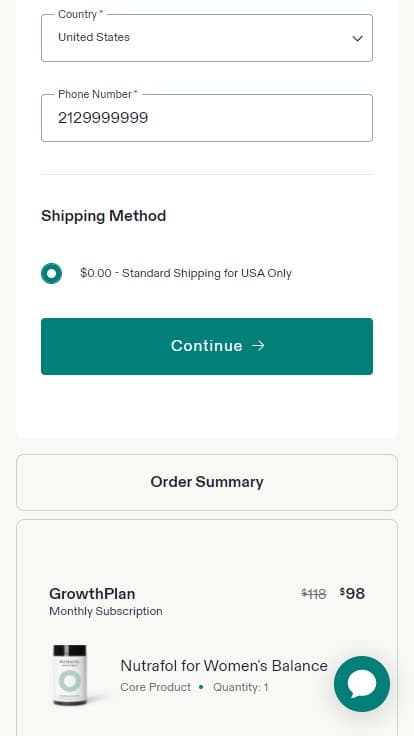Image resolution: width=414 pixels, height=736 pixels.
Task: Open the chat support bubble icon
Action: 361,683
